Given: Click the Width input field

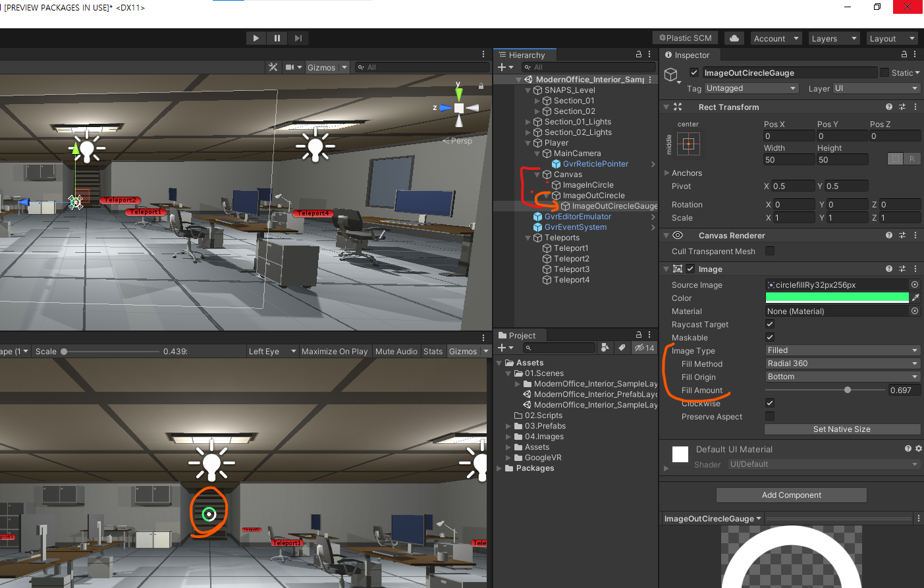Looking at the screenshot, I should (788, 160).
